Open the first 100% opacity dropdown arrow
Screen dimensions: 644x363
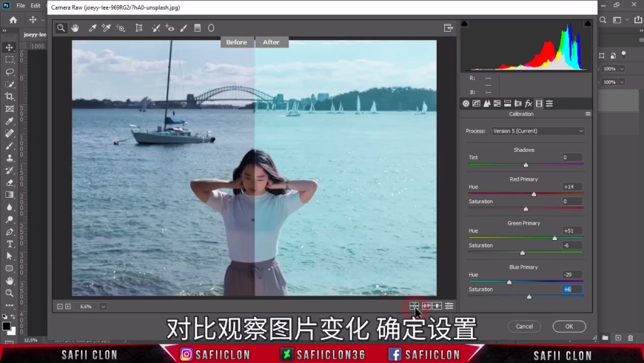pos(622,69)
